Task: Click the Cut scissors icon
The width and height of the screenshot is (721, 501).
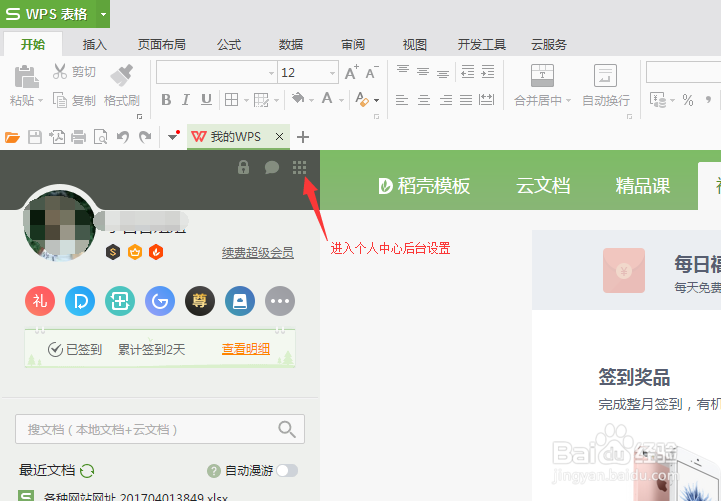Action: (x=60, y=72)
